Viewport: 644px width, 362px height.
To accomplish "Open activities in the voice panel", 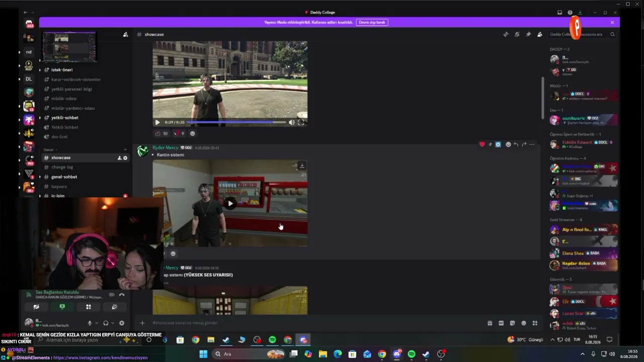I will click(89, 307).
